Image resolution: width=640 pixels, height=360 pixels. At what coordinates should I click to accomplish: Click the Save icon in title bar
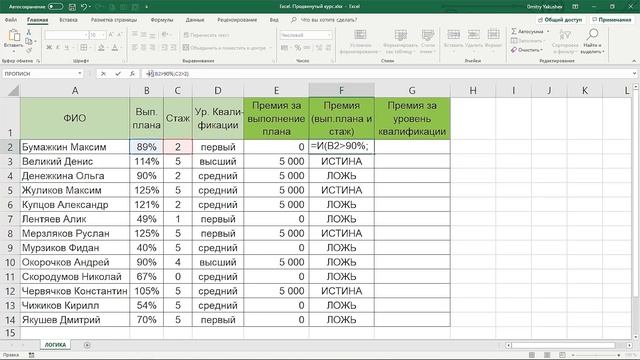click(72, 7)
